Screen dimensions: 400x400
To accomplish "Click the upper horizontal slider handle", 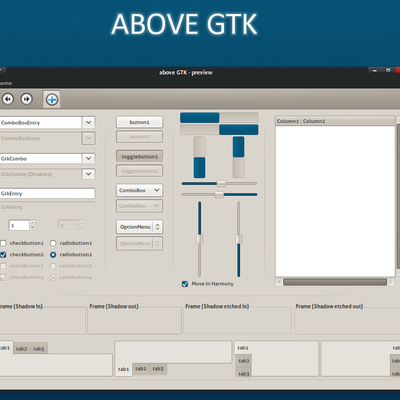I will click(x=221, y=183).
